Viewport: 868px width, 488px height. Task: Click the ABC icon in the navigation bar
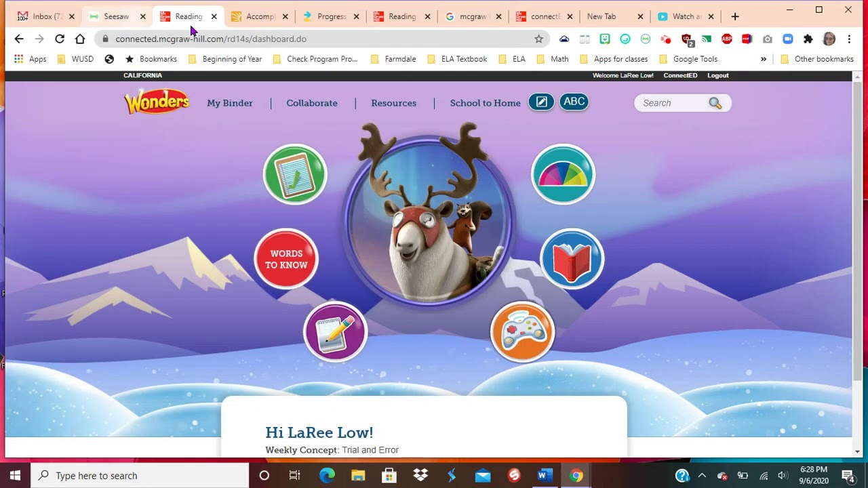574,102
